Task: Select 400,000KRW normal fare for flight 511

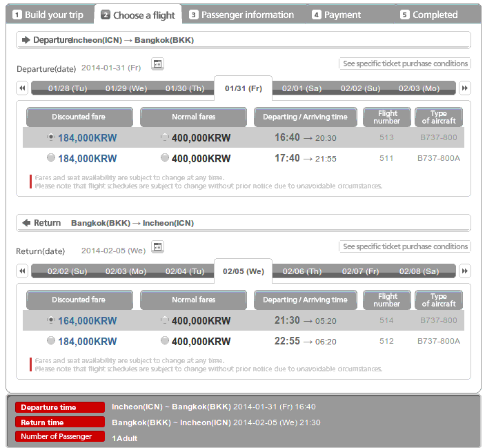Action: click(x=165, y=158)
